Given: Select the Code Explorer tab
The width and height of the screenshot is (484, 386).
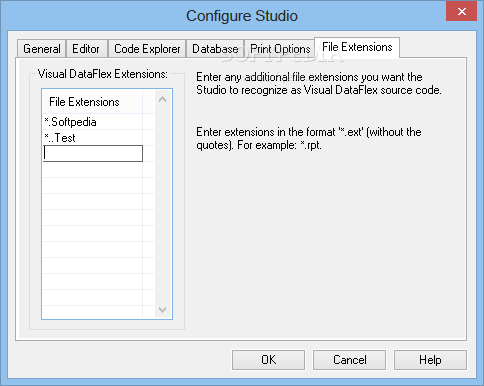Looking at the screenshot, I should pyautogui.click(x=147, y=49).
